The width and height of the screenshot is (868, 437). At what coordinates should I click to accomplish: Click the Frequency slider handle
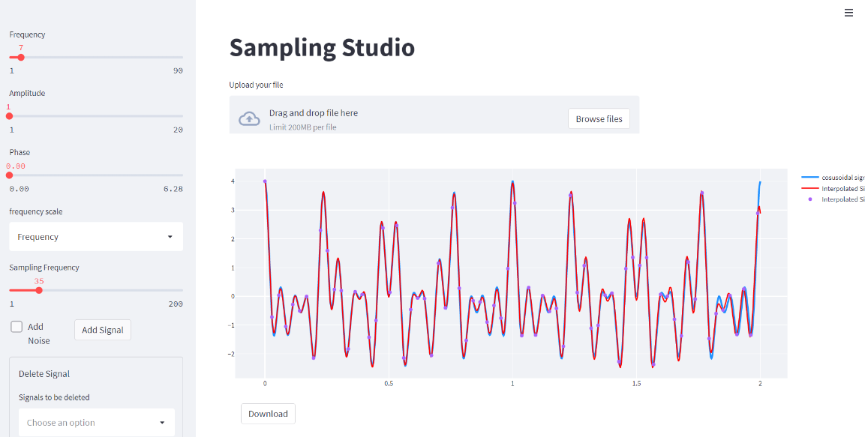point(23,57)
